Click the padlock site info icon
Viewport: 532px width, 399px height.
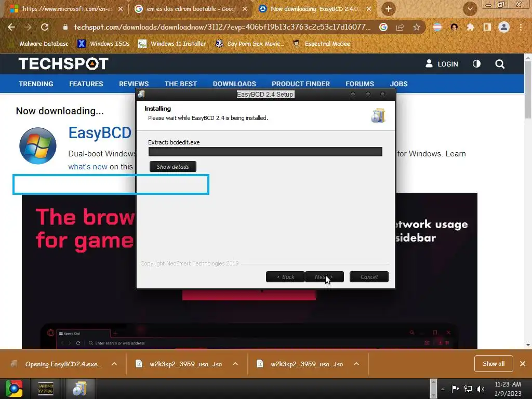pyautogui.click(x=65, y=27)
